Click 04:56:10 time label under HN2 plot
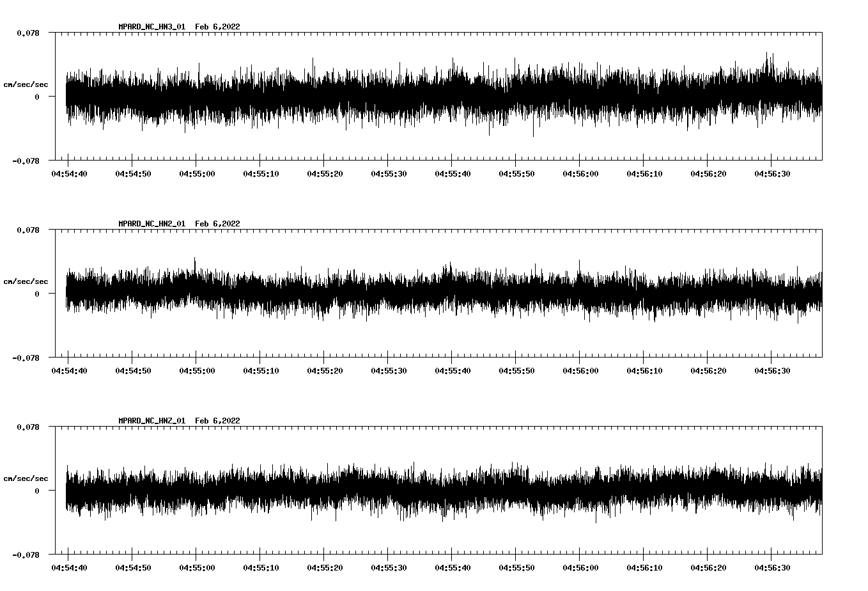Image resolution: width=868 pixels, height=591 pixels. (644, 371)
